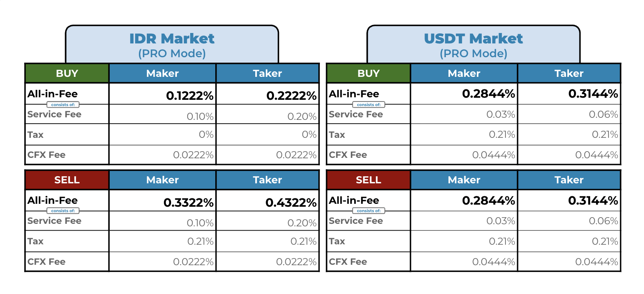Click the "consists of:" badge in IDR BUY table
The image size is (644, 294).
tap(63, 105)
